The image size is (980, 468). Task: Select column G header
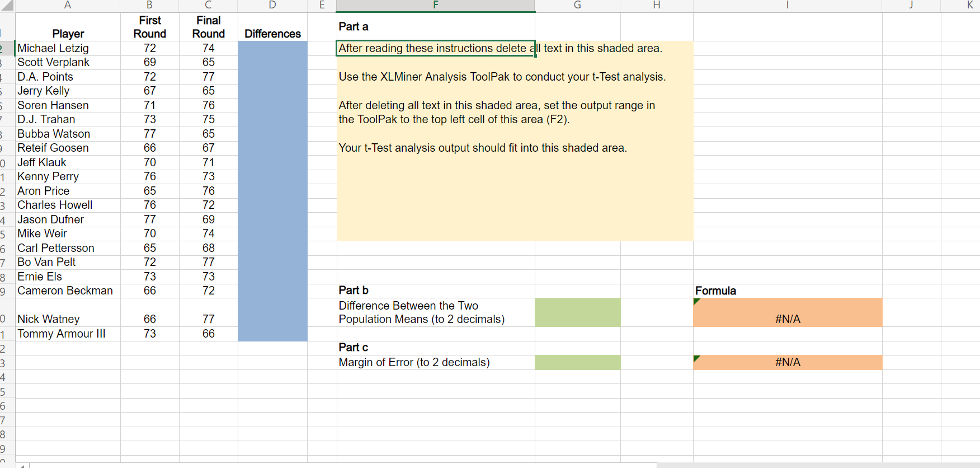point(577,6)
